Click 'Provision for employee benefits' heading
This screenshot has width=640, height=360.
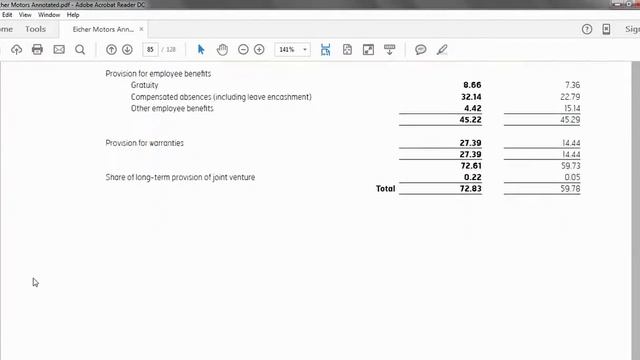158,73
